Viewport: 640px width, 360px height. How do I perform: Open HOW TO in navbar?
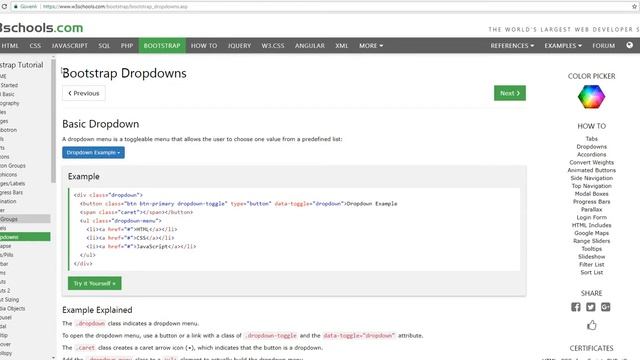pyautogui.click(x=204, y=46)
